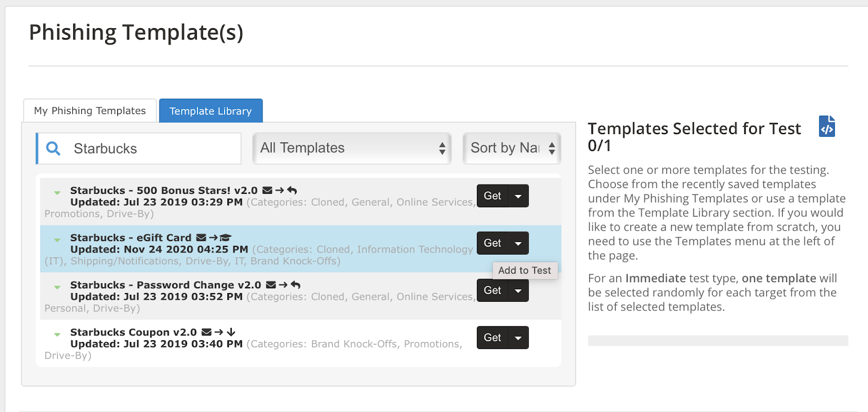The width and height of the screenshot is (868, 412).
Task: Get the Starbucks Coupon v2.0 template
Action: 493,338
